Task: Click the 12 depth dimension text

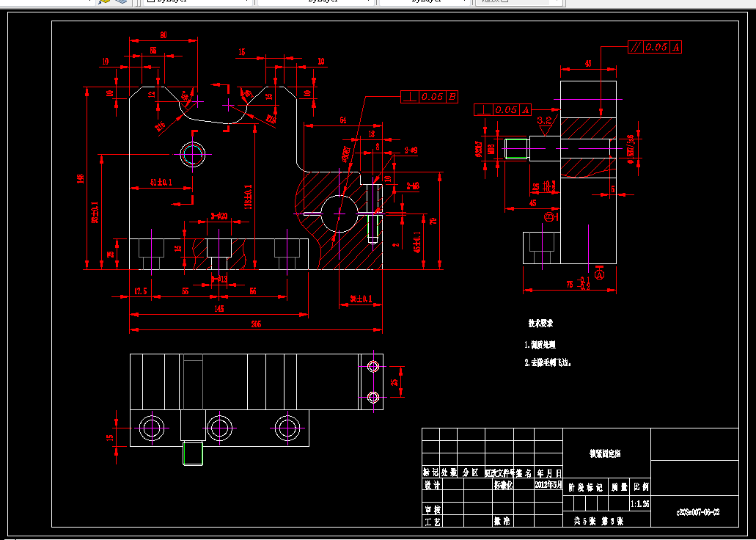Action: click(153, 95)
